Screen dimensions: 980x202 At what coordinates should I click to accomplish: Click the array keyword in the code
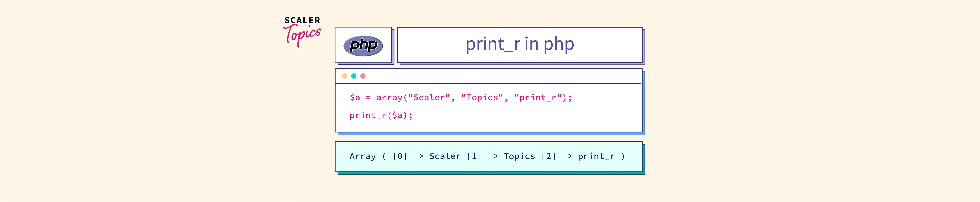tap(389, 98)
